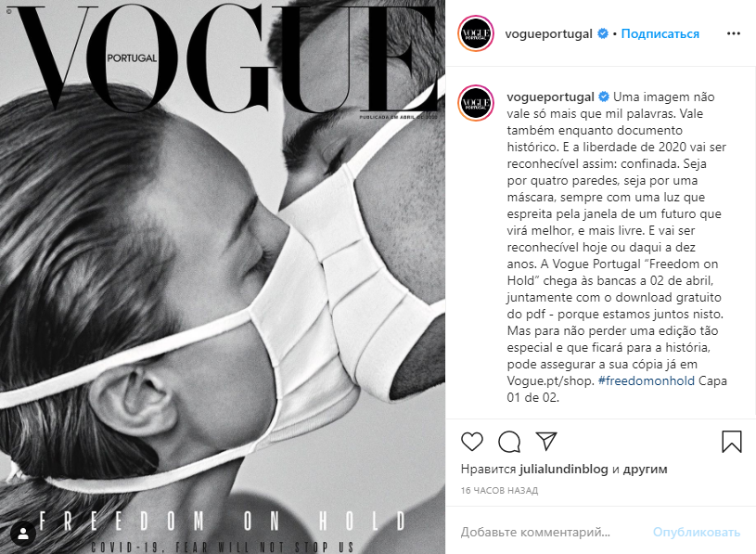Open comments via speech bubble icon
This screenshot has width=756, height=554.
(509, 442)
